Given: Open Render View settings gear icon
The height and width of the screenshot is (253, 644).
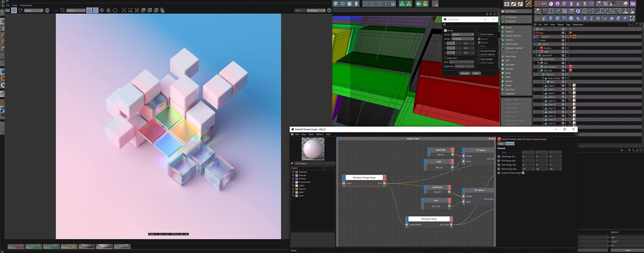Looking at the screenshot, I should point(329,10).
